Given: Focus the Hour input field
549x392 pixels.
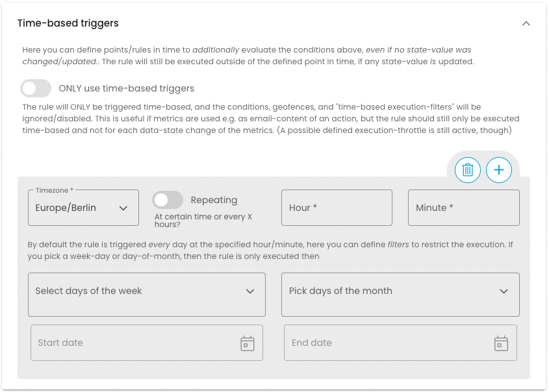Looking at the screenshot, I should tap(337, 208).
